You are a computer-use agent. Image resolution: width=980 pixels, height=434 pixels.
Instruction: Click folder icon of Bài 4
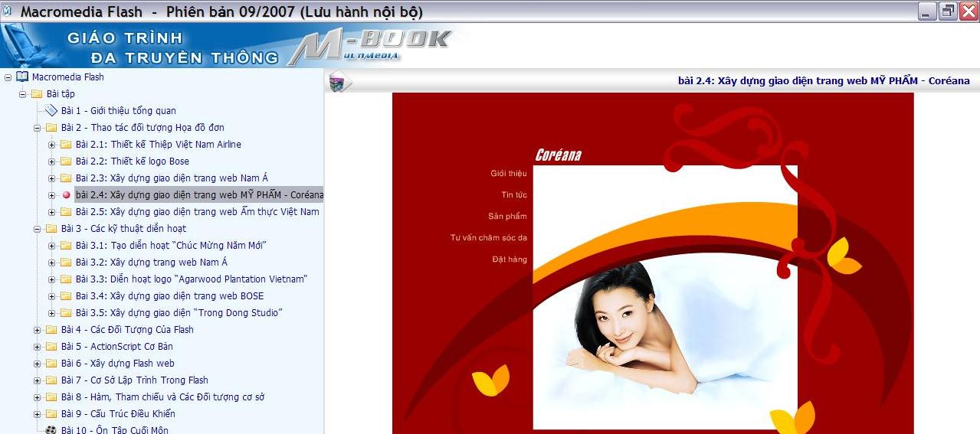point(51,330)
